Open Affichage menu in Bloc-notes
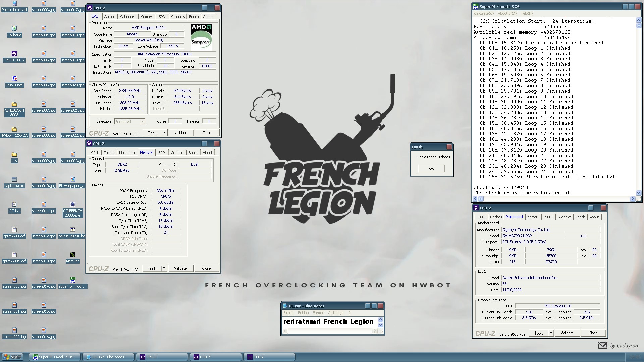 336,313
